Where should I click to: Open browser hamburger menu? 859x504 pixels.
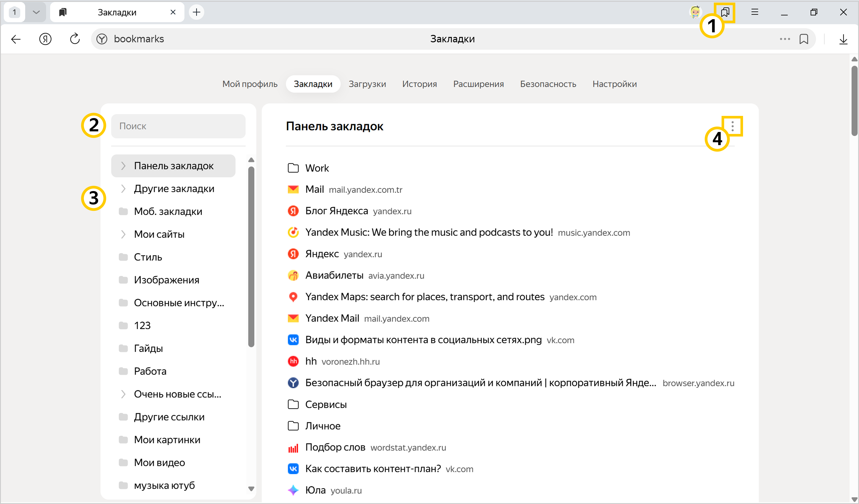pyautogui.click(x=755, y=12)
